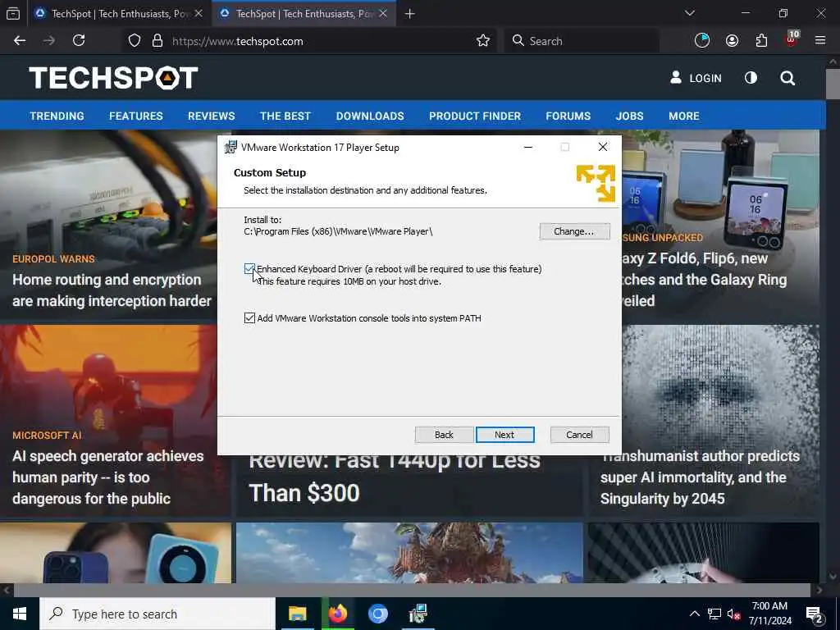The height and width of the screenshot is (630, 840).
Task: Click the VMware installer icon in the title bar
Action: tap(231, 148)
